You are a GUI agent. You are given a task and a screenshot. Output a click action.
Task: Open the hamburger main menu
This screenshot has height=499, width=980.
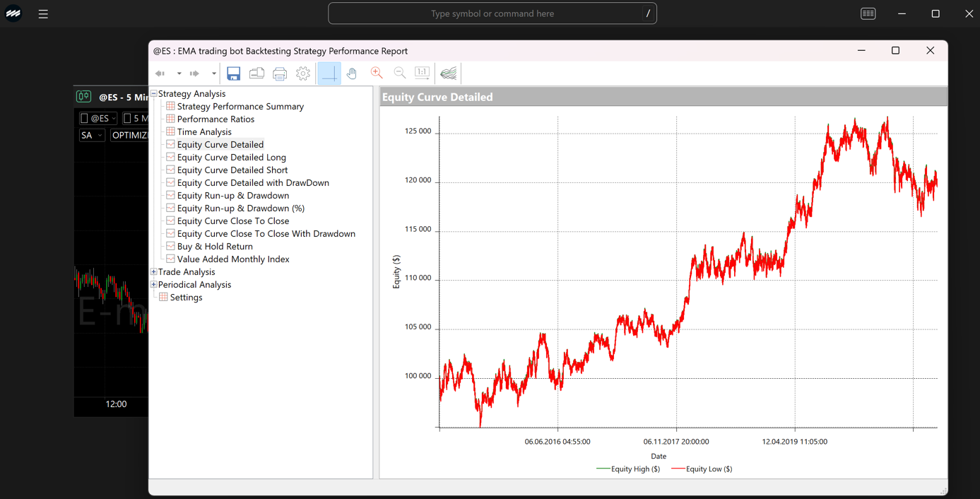pos(43,13)
